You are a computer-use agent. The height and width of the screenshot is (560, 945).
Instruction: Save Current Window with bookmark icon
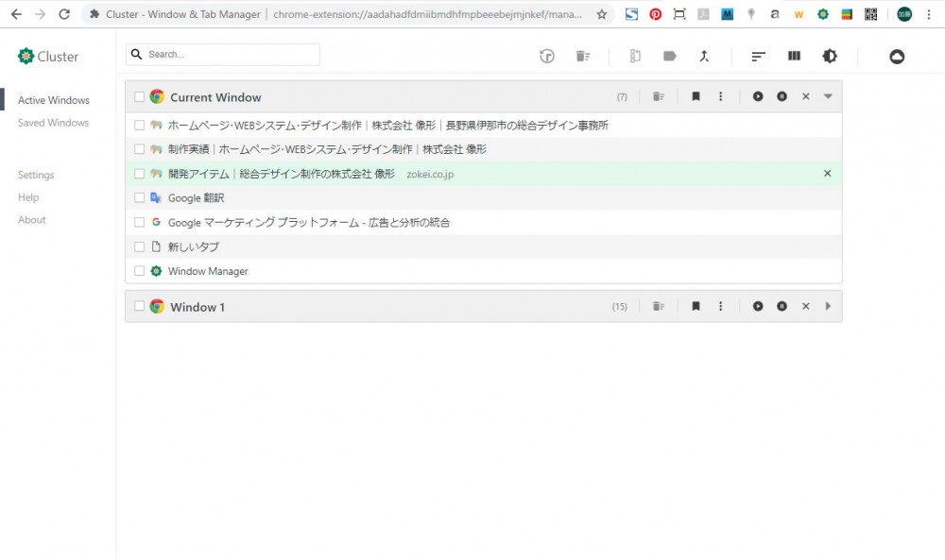point(696,96)
